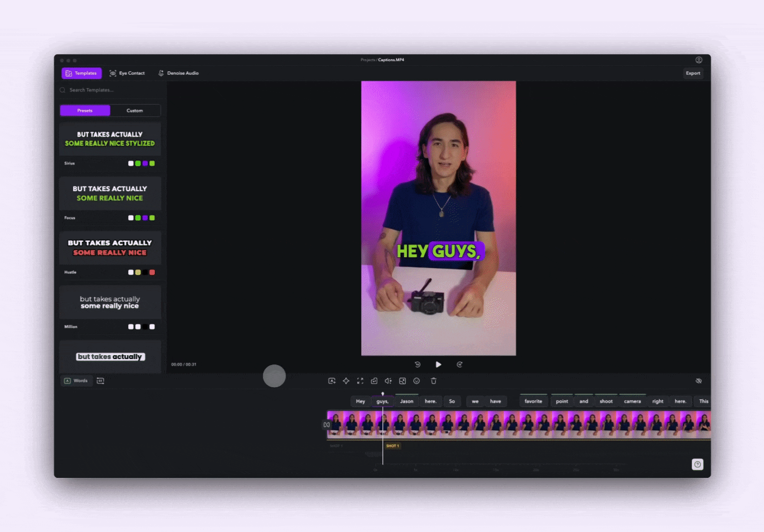Pick the purple swatch of Sirius template
This screenshot has height=532, width=764.
145,164
